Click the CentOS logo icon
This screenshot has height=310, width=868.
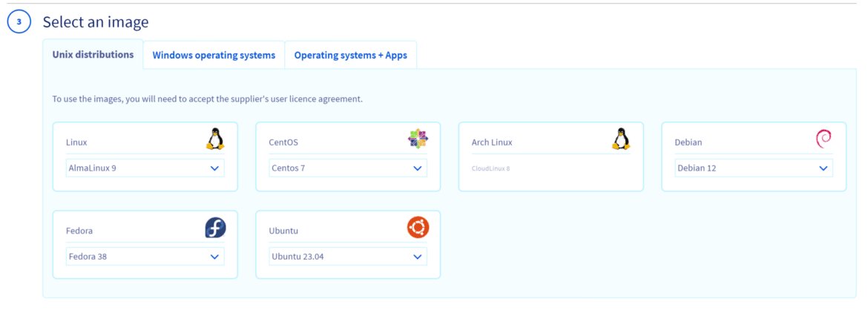(418, 139)
